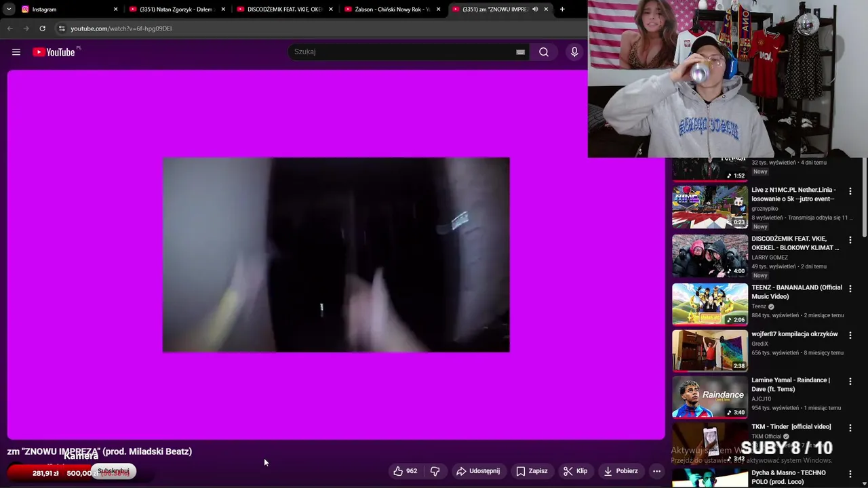This screenshot has height=488, width=868.
Task: Switch to Natan Zgorzyk tab
Action: point(178,9)
